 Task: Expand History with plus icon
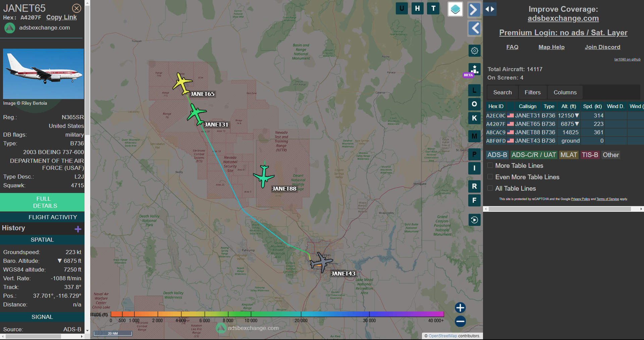coord(78,229)
